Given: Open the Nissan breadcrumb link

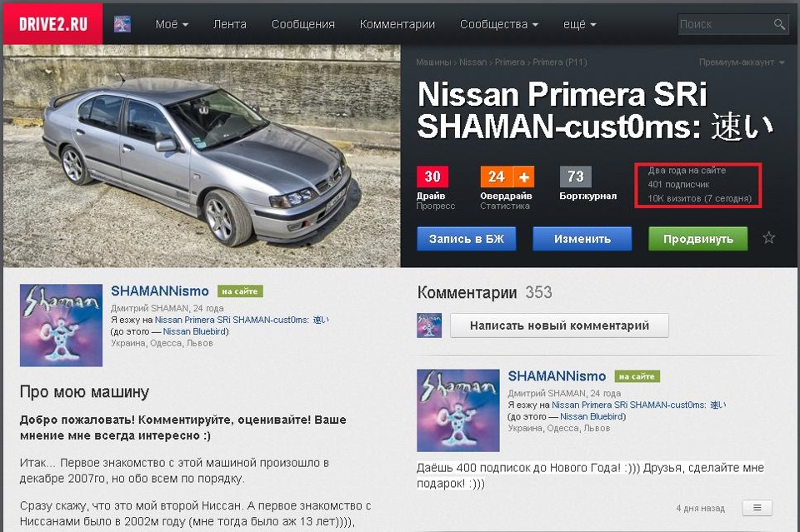Looking at the screenshot, I should (x=472, y=62).
